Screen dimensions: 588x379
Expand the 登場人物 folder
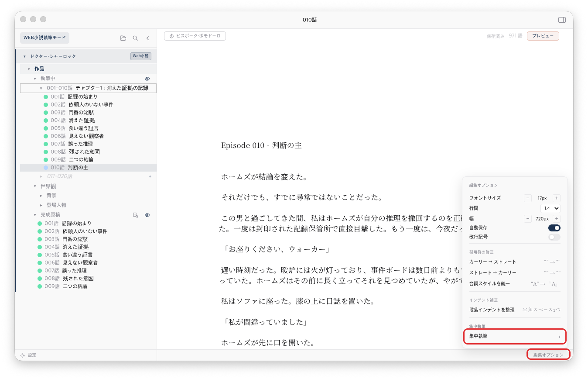(41, 205)
